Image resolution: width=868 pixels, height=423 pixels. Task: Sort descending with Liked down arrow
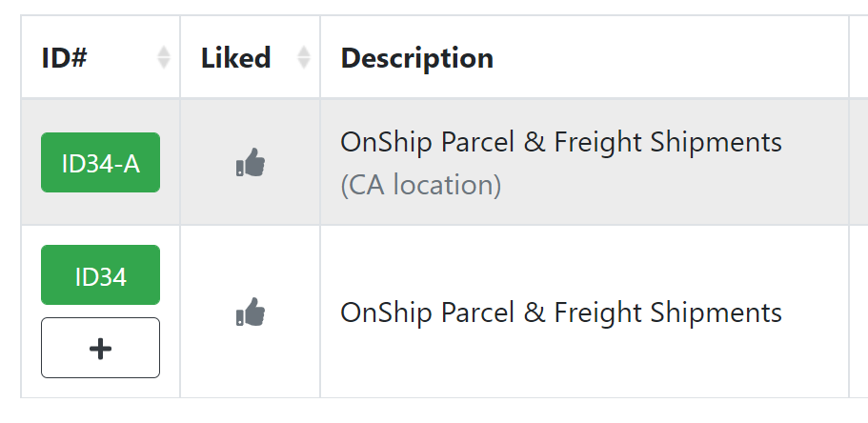[303, 64]
